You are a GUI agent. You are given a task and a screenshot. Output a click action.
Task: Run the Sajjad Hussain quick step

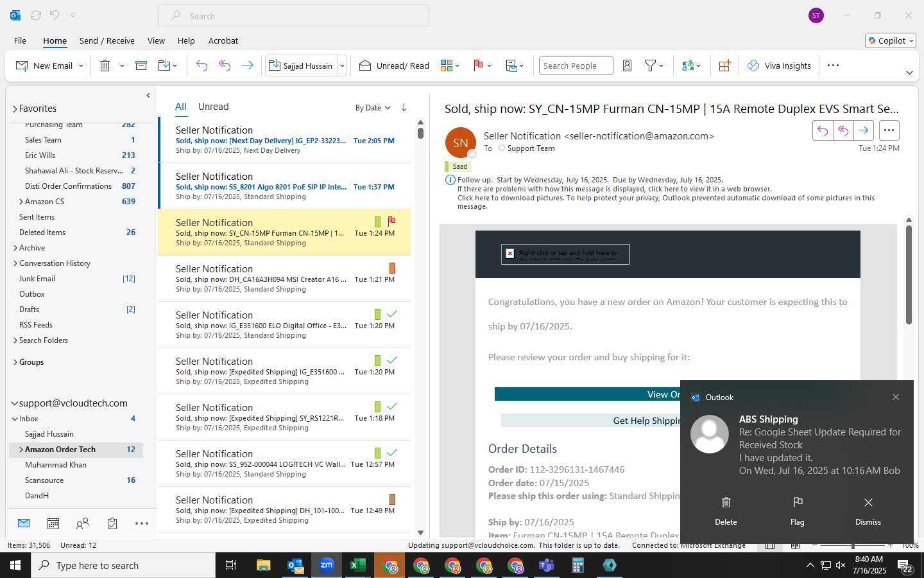point(301,66)
